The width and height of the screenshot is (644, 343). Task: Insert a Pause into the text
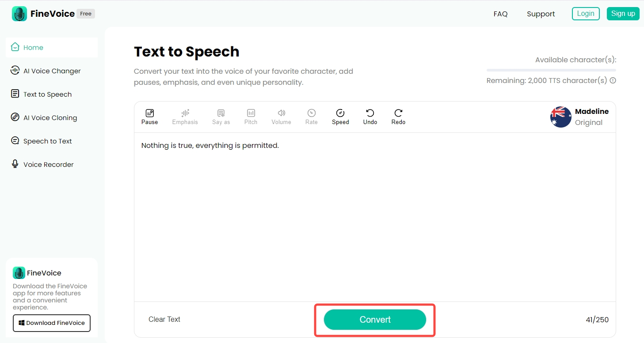point(149,116)
